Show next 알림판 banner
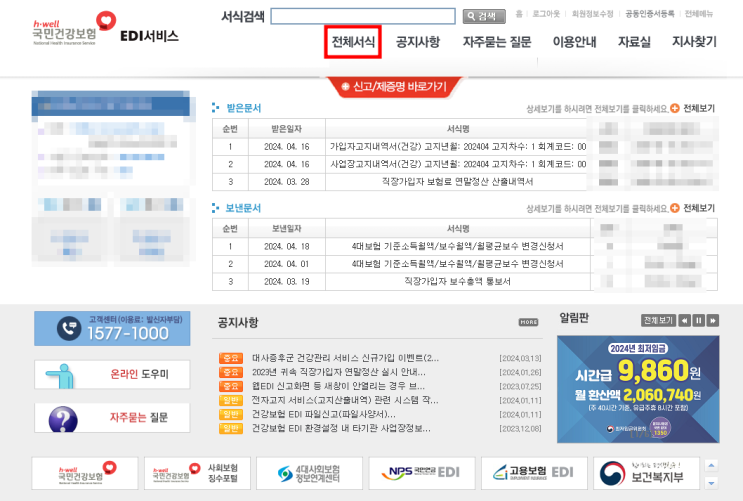 713,320
